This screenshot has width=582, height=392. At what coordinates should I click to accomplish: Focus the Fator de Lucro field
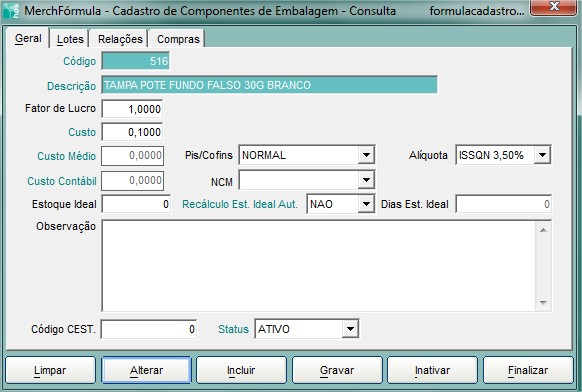pos(132,109)
